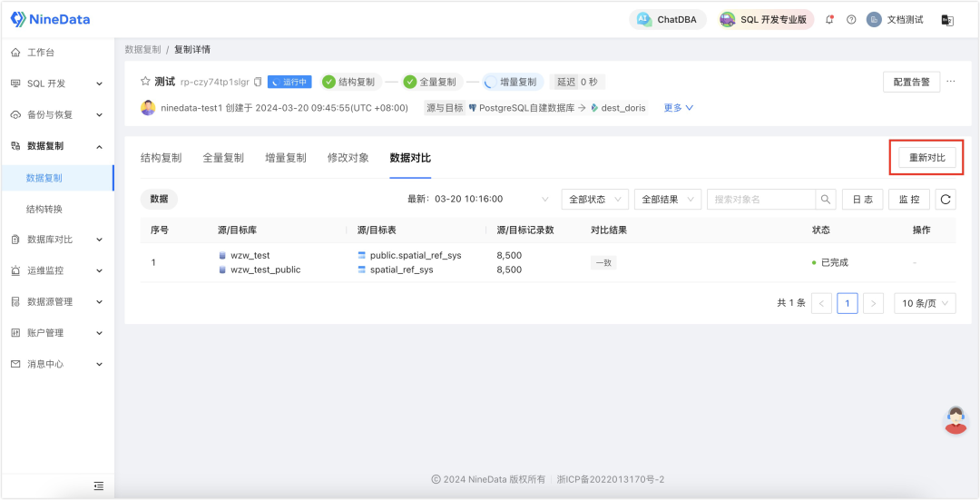Click the 重新对比 button

point(926,158)
